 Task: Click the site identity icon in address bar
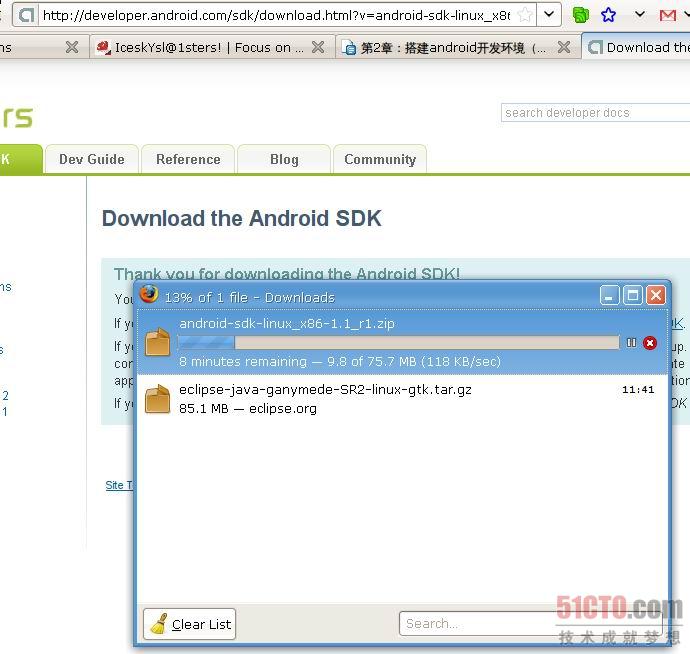point(27,15)
